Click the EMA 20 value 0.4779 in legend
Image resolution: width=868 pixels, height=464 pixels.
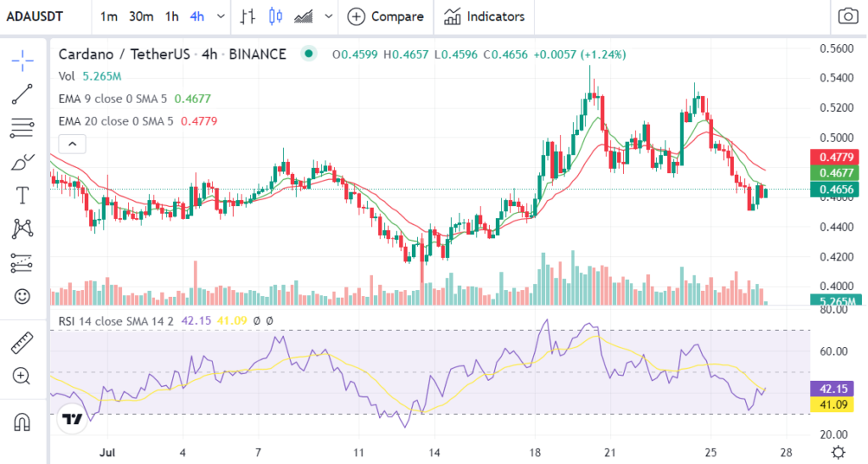198,120
